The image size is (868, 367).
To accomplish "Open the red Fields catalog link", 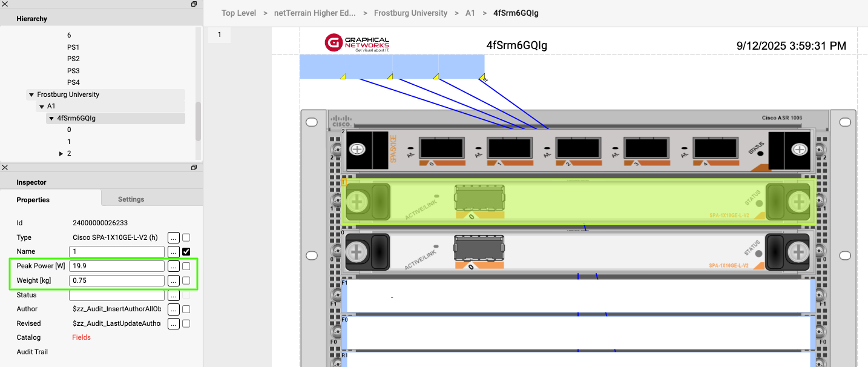I will (81, 337).
